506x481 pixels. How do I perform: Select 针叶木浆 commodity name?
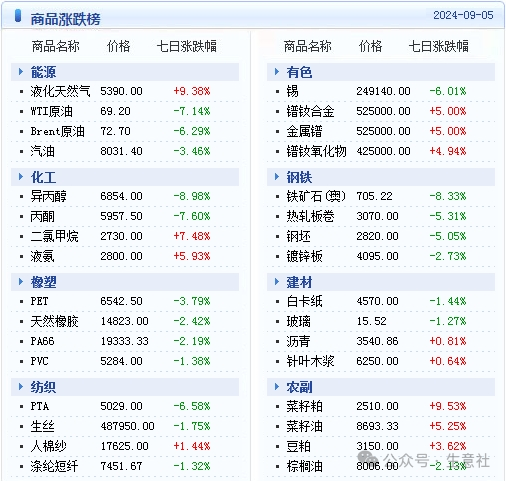coord(310,361)
